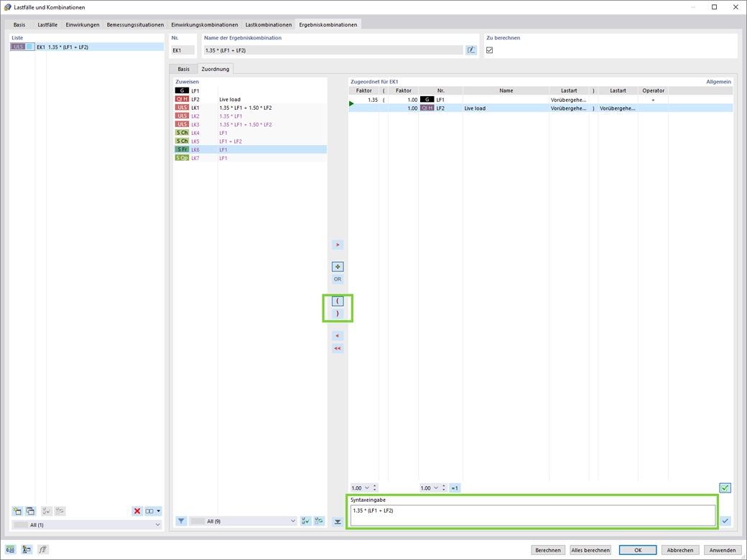Open the Einwirkungen tab

tap(83, 24)
